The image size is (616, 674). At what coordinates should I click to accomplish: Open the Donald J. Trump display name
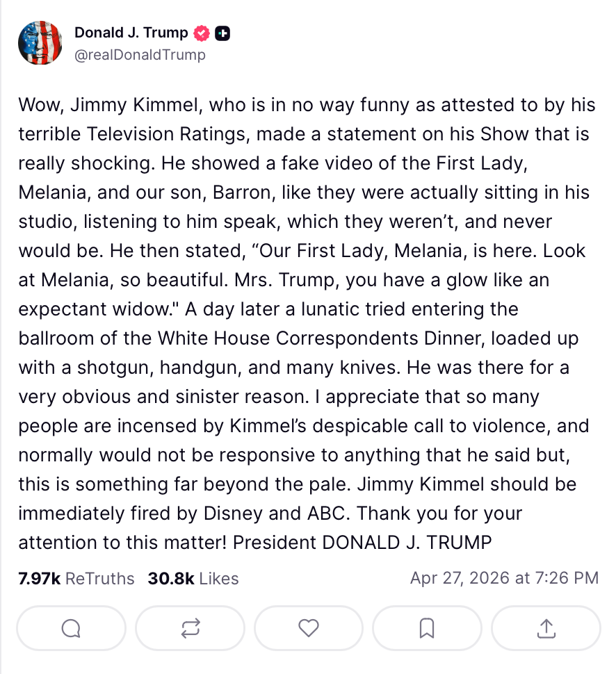pyautogui.click(x=131, y=33)
